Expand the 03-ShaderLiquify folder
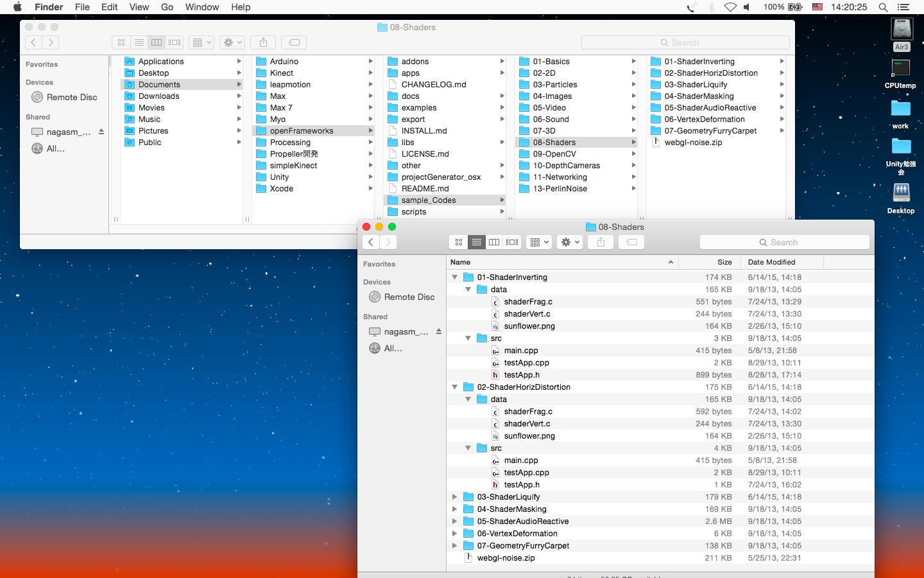Screen dimensions: 924x578 [x=455, y=497]
